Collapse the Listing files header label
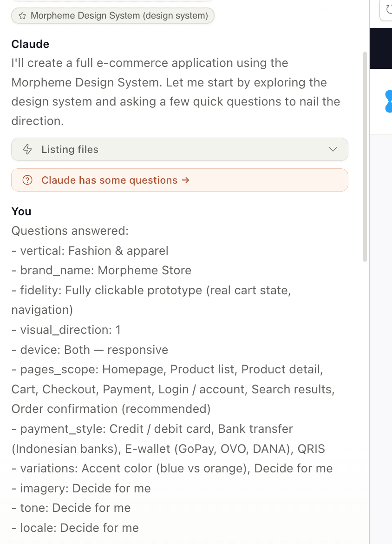The height and width of the screenshot is (544, 392). pyautogui.click(x=70, y=149)
